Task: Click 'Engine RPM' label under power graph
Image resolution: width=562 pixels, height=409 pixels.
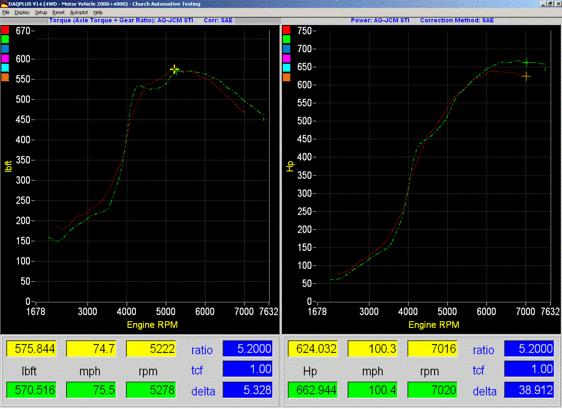Action: tap(434, 325)
